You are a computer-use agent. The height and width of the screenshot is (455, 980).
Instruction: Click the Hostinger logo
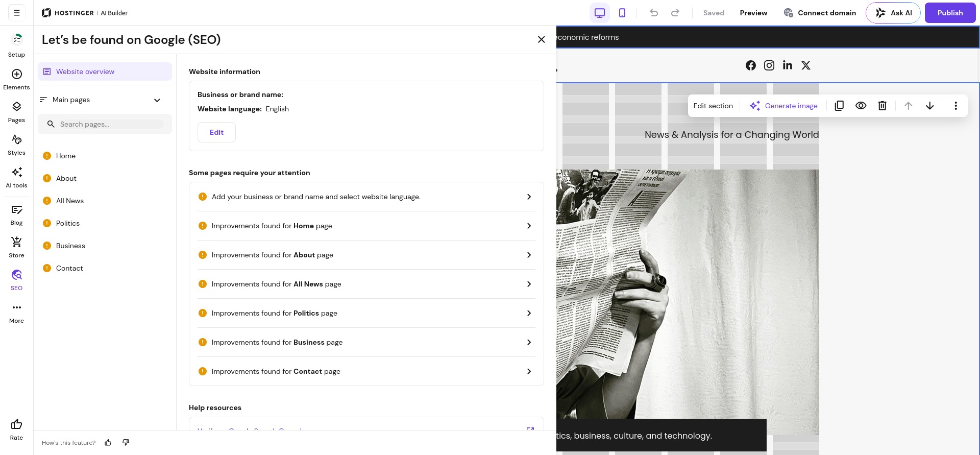coord(85,13)
